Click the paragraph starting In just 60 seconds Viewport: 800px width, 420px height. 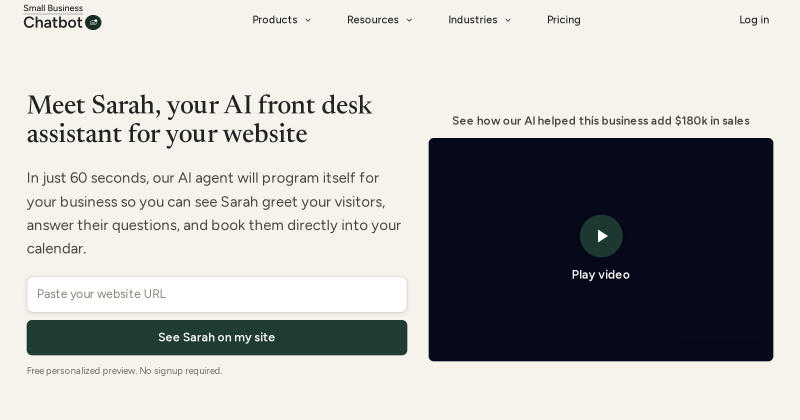[x=214, y=213]
